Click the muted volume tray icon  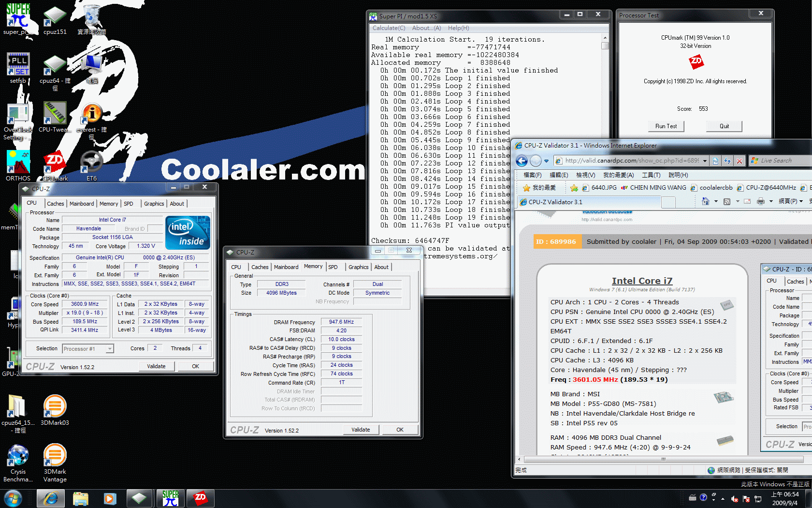(735, 498)
